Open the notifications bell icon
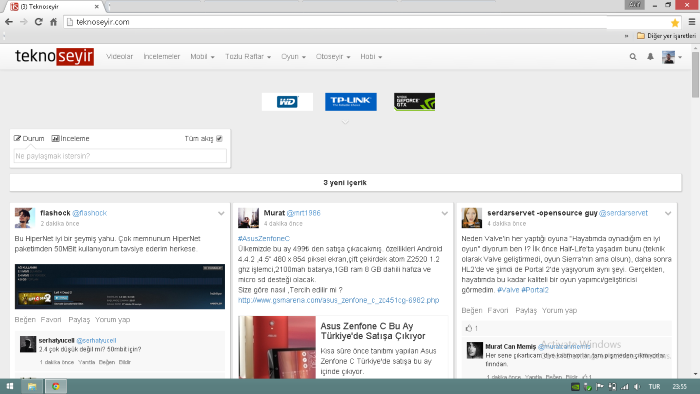700x394 pixels. 650,57
